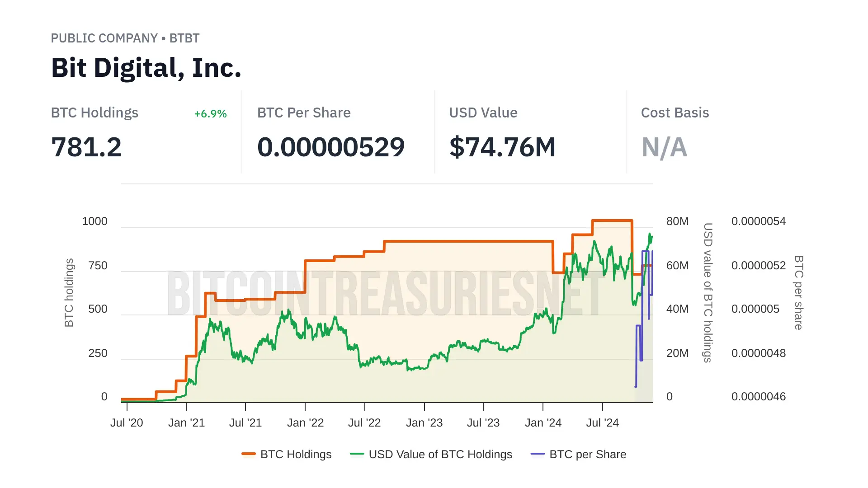Click the "USD value of BTC holdings" axis title
This screenshot has height=488, width=868.
(708, 292)
